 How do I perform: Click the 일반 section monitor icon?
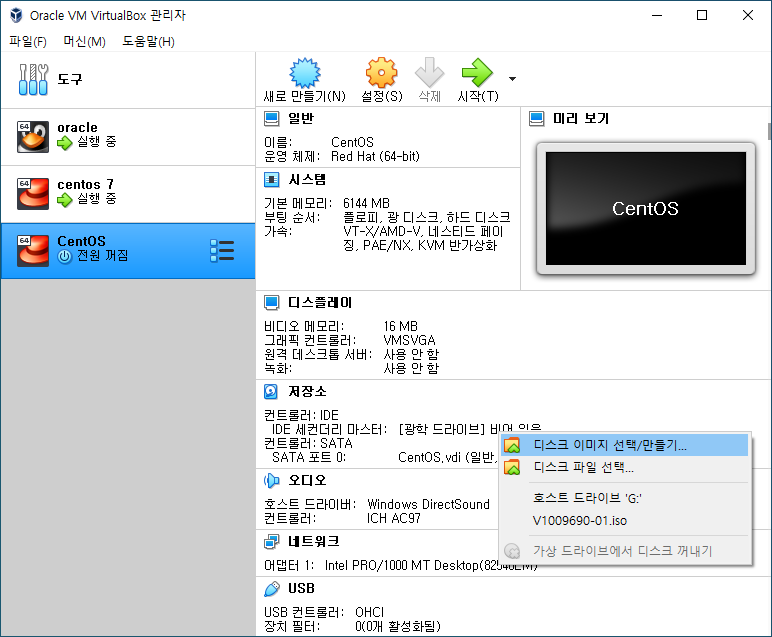point(271,119)
